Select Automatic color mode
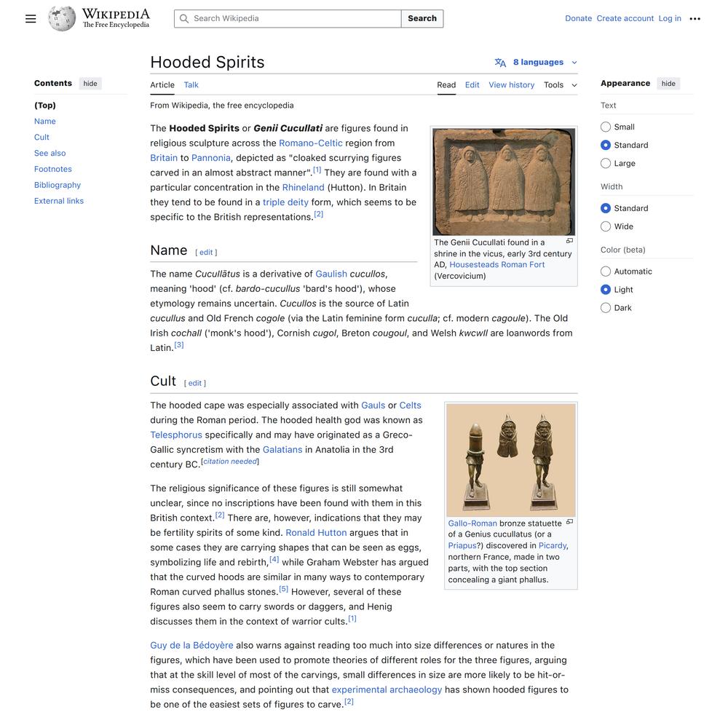Image resolution: width=728 pixels, height=728 pixels. (606, 271)
